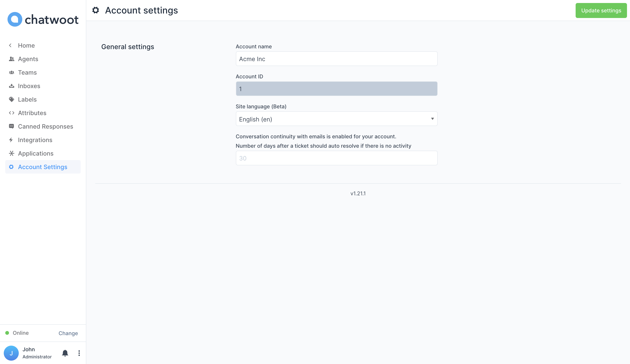Click the Chatwoot logo
Viewport: 630px width, 364px height.
point(43,19)
